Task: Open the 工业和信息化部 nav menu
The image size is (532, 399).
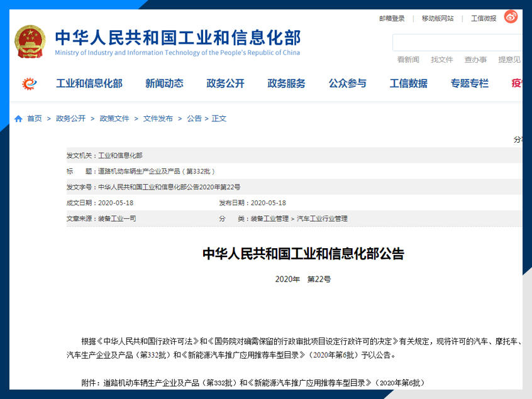Action: (x=89, y=84)
